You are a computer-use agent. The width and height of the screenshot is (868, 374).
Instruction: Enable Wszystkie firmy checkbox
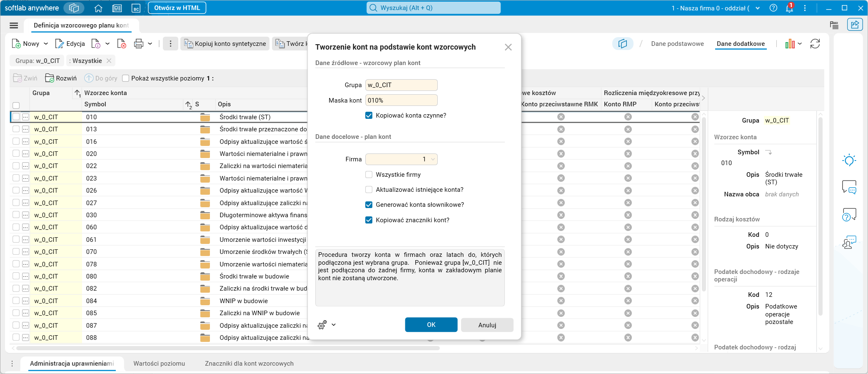point(369,175)
